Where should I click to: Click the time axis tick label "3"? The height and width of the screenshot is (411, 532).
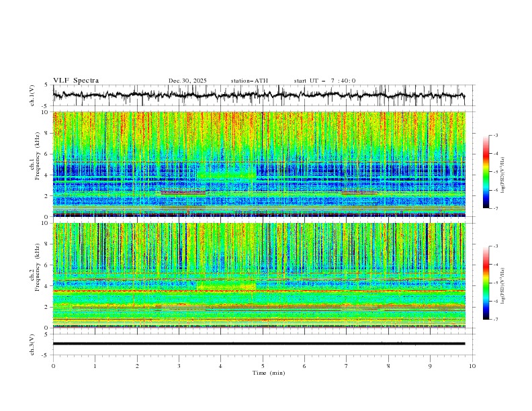click(x=179, y=366)
